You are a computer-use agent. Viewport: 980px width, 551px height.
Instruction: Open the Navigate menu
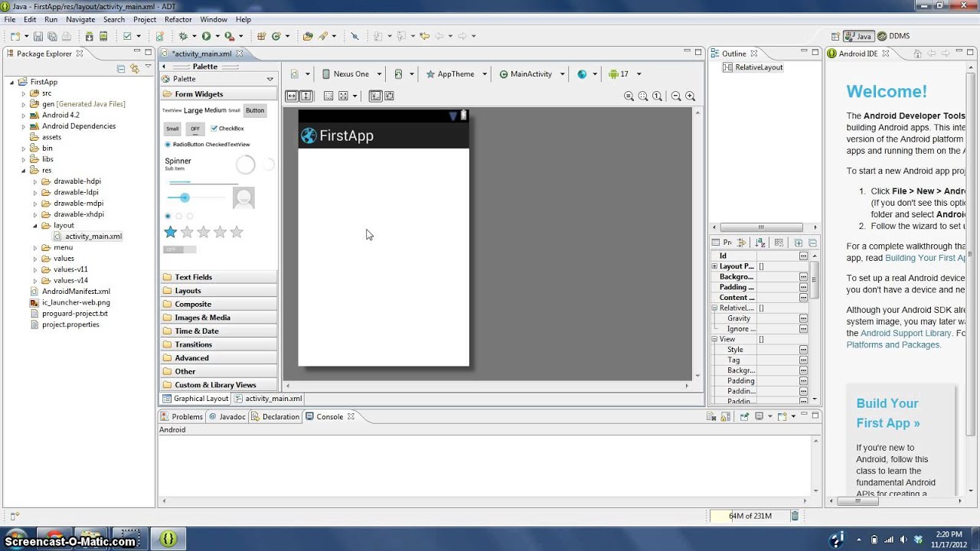point(80,19)
